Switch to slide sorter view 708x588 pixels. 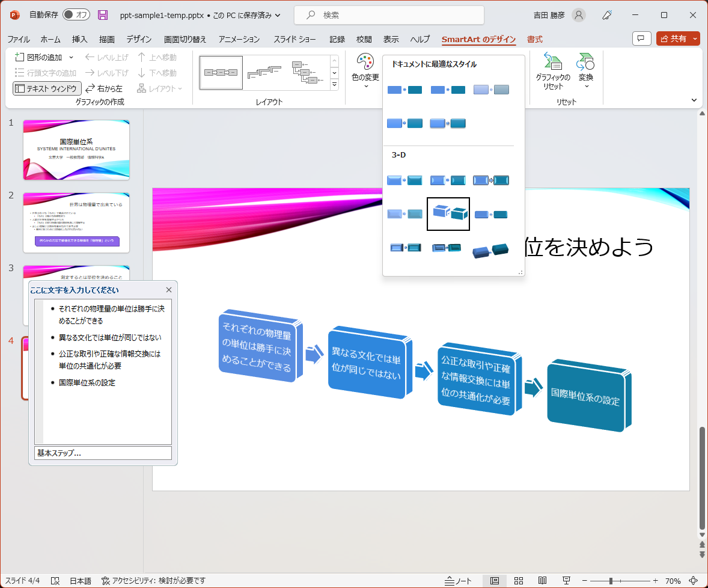(519, 581)
